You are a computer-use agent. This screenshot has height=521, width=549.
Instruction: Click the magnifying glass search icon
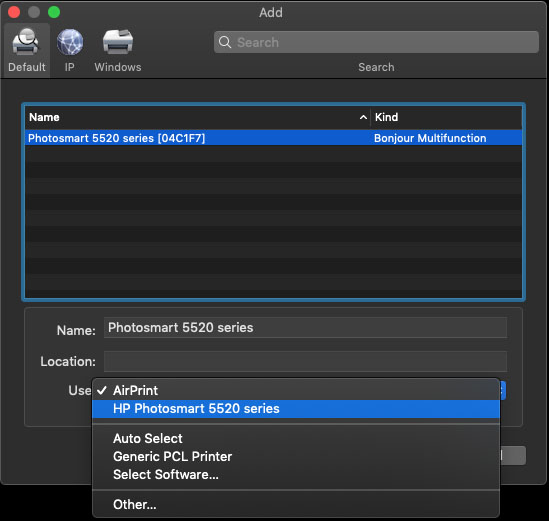pos(225,42)
